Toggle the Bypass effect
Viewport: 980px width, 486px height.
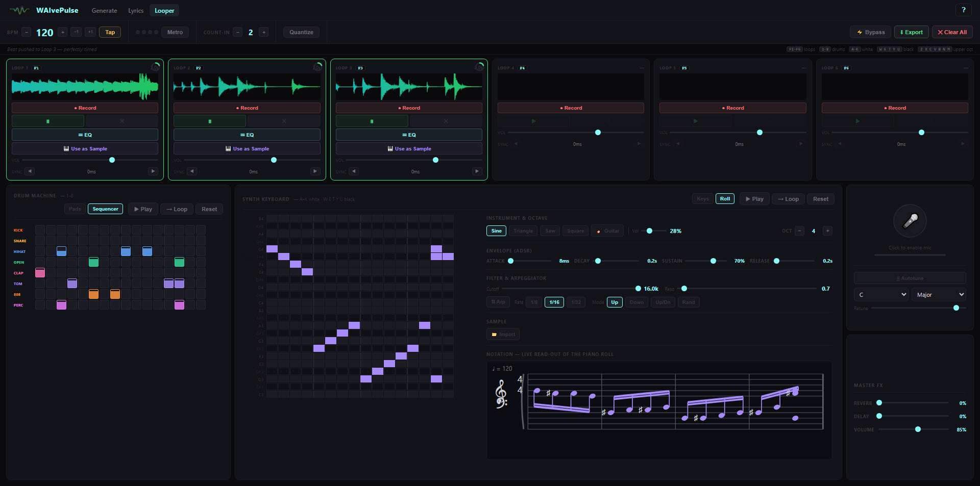click(x=871, y=32)
